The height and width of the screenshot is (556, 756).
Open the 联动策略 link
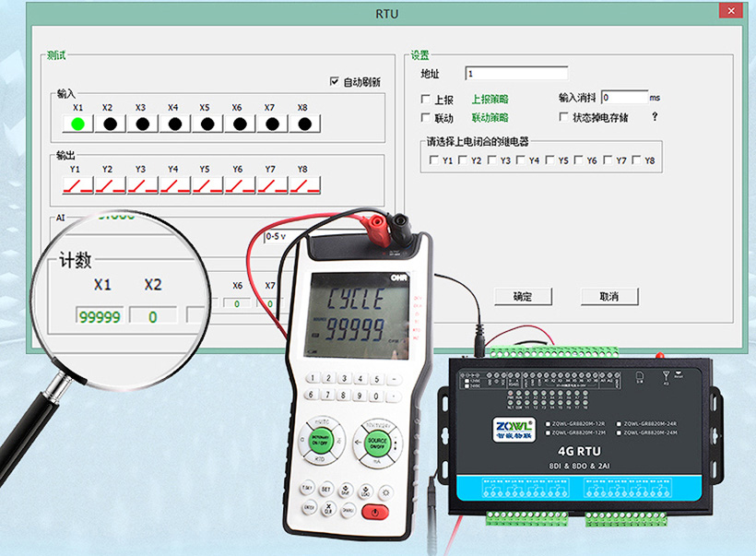click(x=490, y=118)
